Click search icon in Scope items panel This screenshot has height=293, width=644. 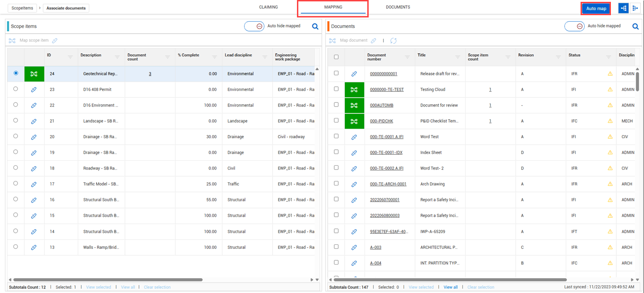(315, 27)
